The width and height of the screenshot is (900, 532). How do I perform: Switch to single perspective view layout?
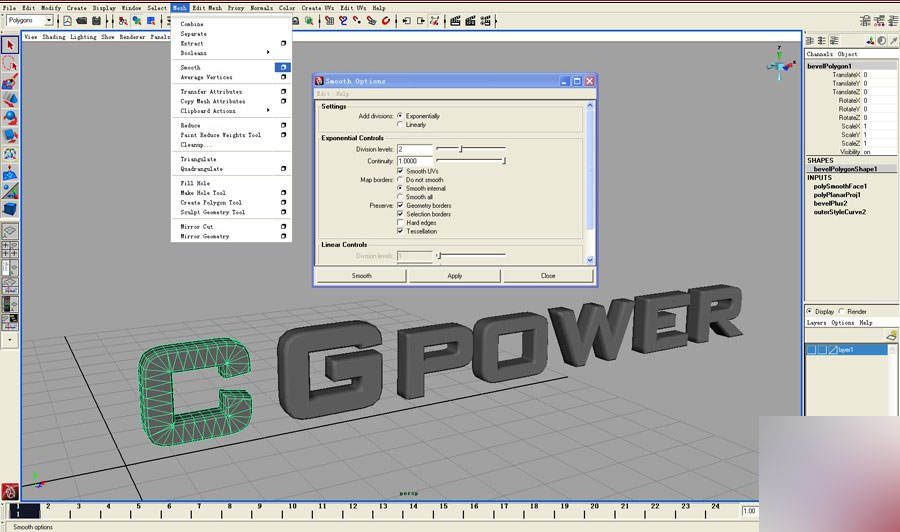(x=10, y=231)
